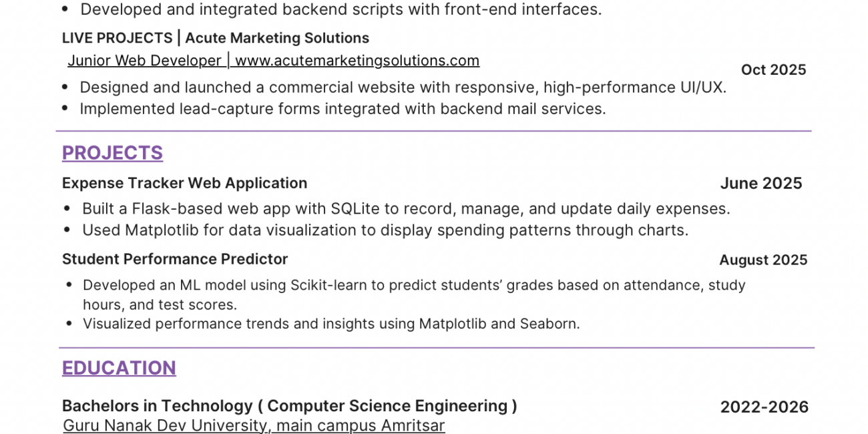
Task: Click the Flask-based web app bullet line
Action: pos(406,209)
